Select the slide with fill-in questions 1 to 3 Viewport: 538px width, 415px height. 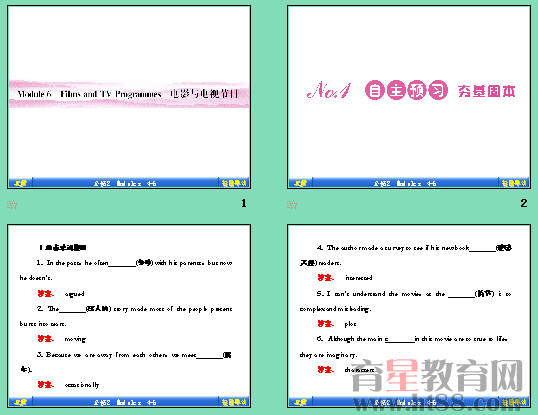point(129,316)
